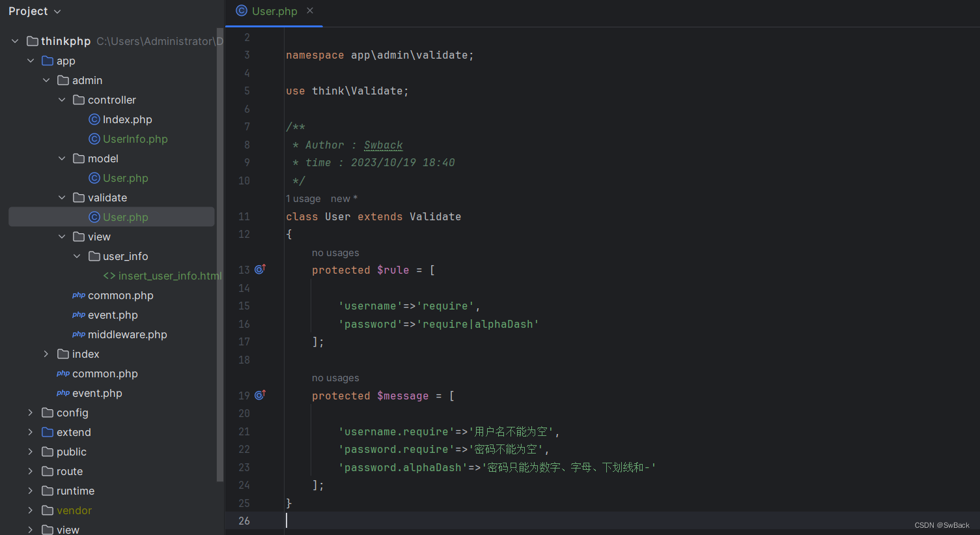The image size is (980, 535).
Task: Click the 'password.alphaDash' message key
Action: pos(403,467)
